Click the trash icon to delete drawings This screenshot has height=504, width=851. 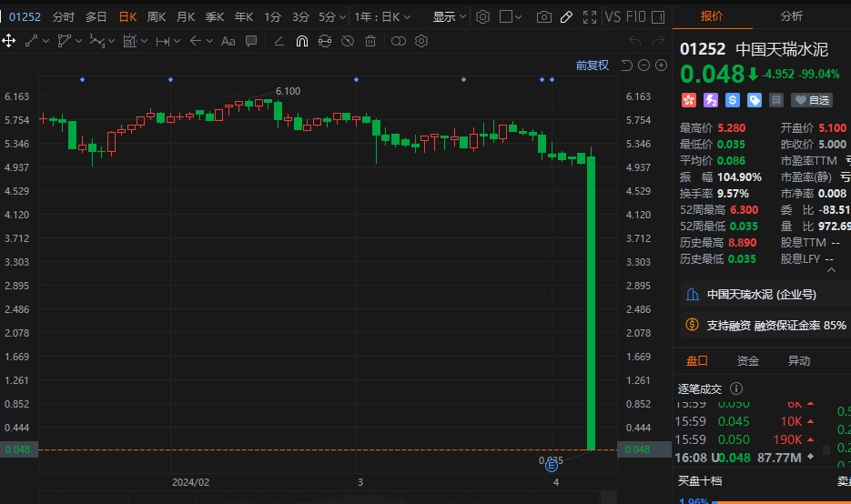pos(370,41)
